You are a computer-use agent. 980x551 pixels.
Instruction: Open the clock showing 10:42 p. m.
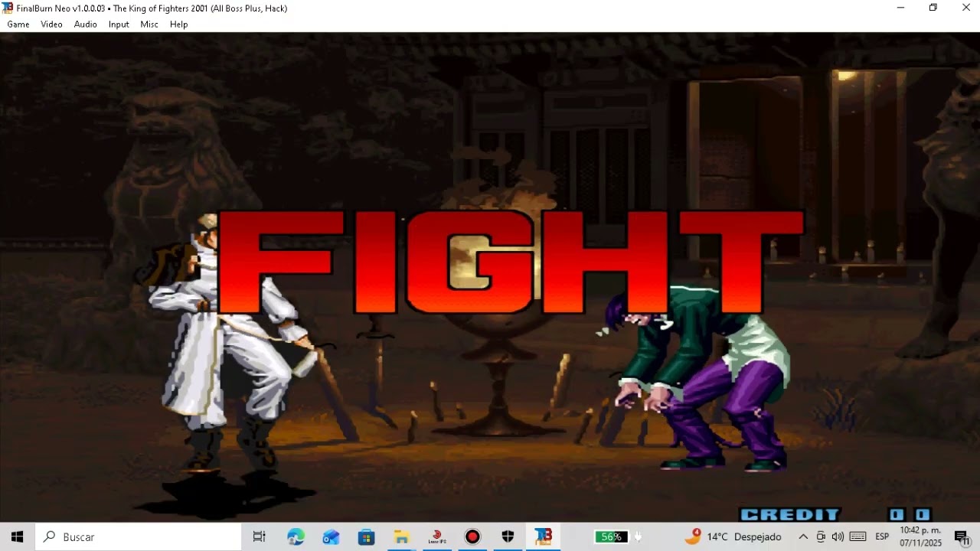920,537
